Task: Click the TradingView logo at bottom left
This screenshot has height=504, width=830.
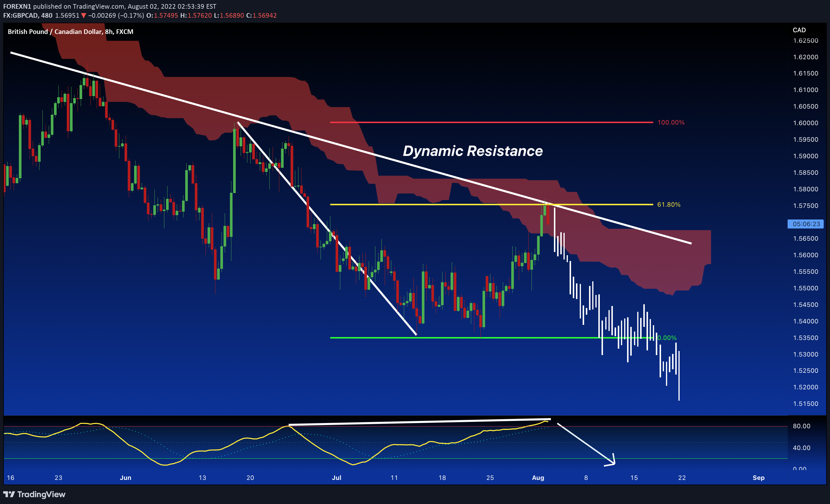Action: [34, 494]
